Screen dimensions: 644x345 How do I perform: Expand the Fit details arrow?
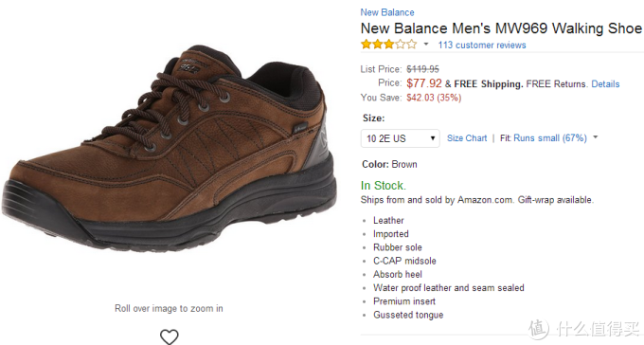596,136
